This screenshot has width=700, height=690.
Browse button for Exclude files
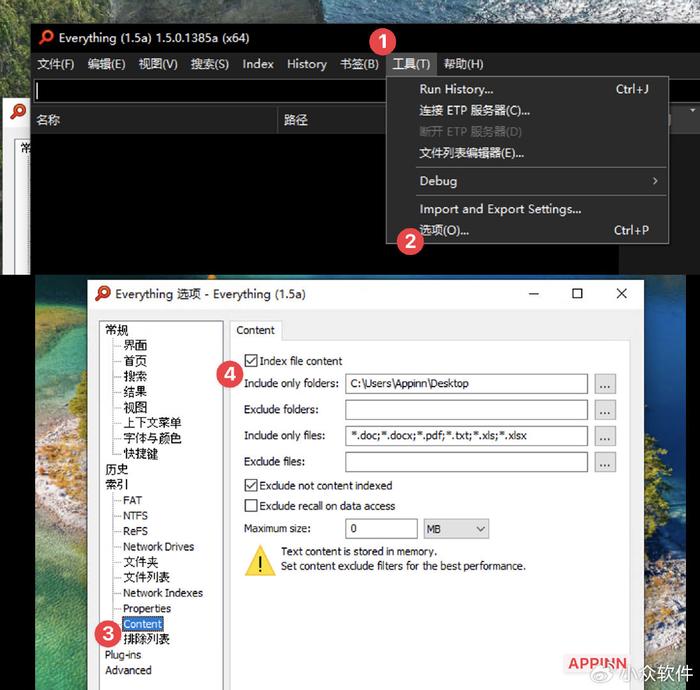pos(605,461)
